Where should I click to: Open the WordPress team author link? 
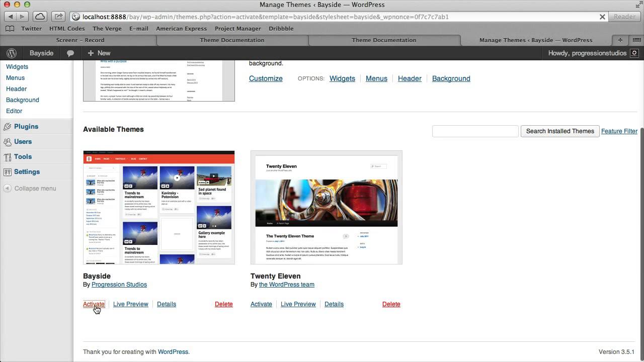tap(287, 285)
